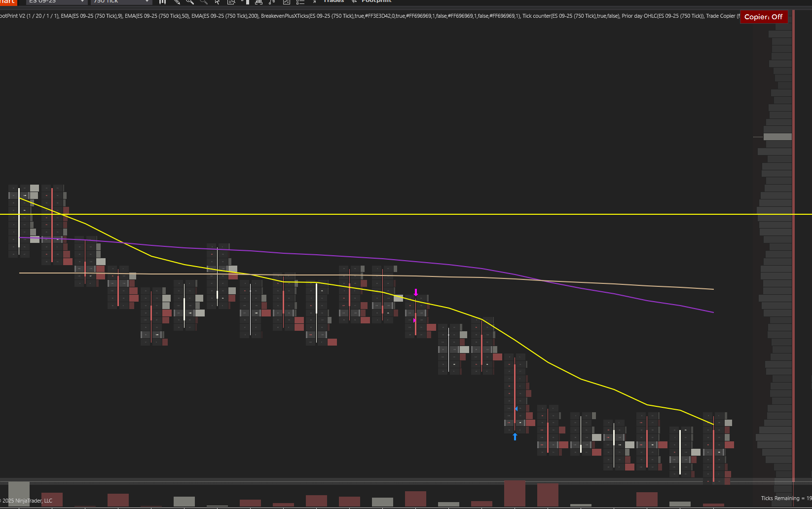Click the BreakevenPlusXTicks indicator label text
812x509 pixels.
point(391,16)
